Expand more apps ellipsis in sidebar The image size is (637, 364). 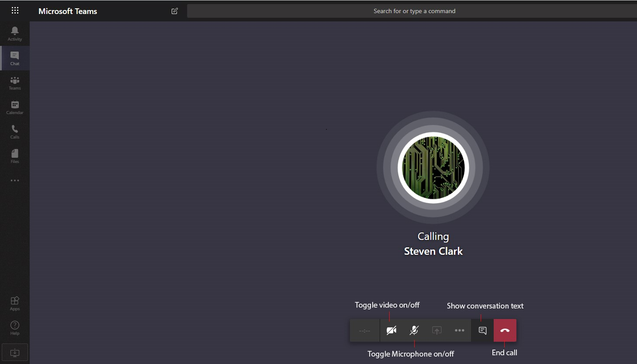15,180
